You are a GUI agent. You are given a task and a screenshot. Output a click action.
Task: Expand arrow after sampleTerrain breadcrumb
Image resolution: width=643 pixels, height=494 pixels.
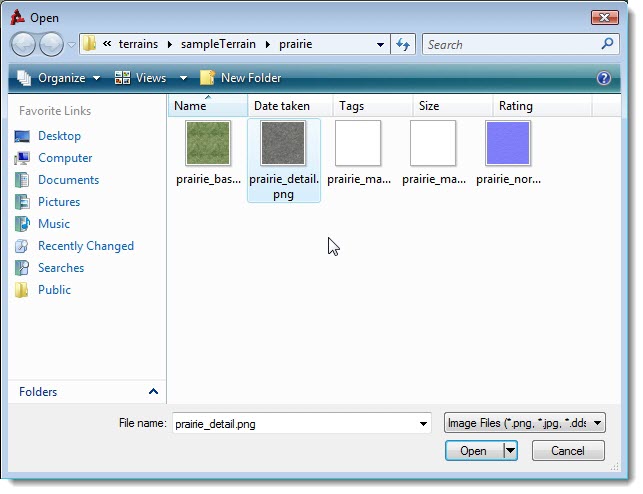pos(267,44)
